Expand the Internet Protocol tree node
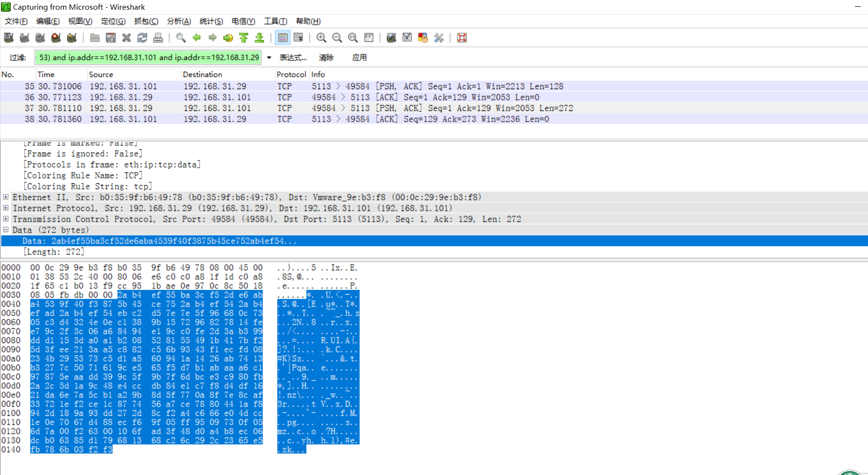The height and width of the screenshot is (475, 868). pos(6,208)
